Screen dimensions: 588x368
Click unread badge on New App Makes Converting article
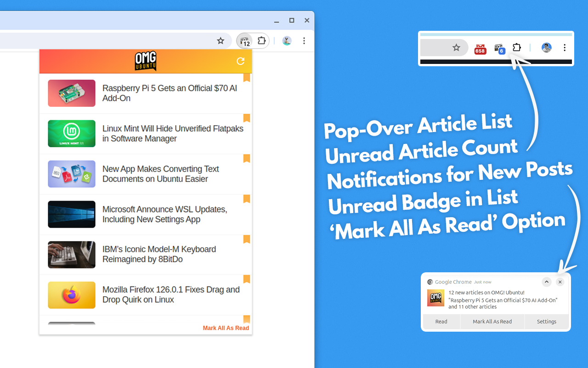pyautogui.click(x=247, y=159)
